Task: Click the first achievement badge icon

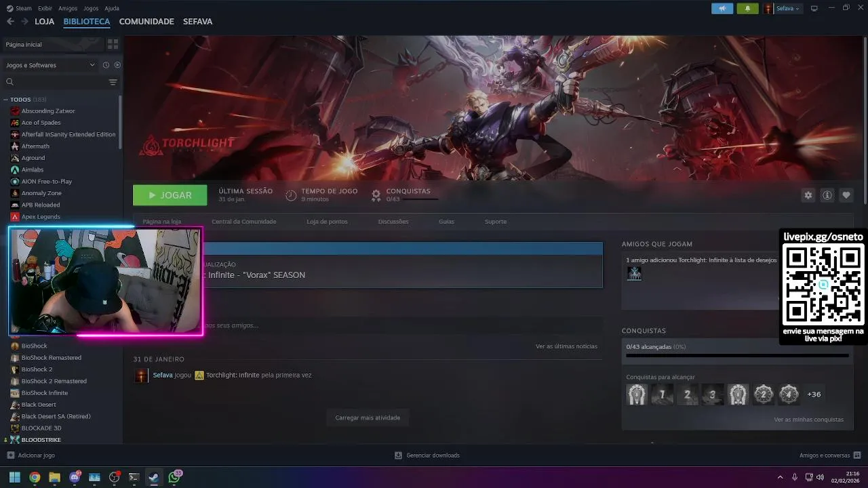Action: tap(637, 394)
